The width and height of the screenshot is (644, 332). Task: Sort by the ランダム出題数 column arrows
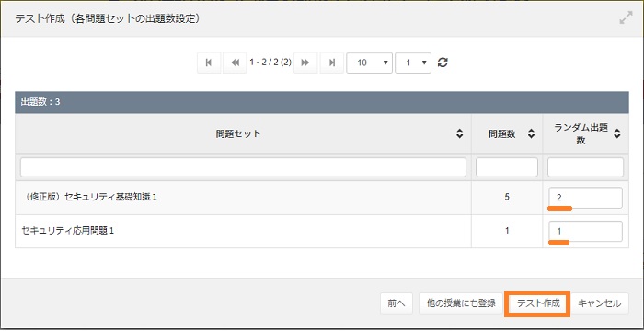[x=617, y=133]
